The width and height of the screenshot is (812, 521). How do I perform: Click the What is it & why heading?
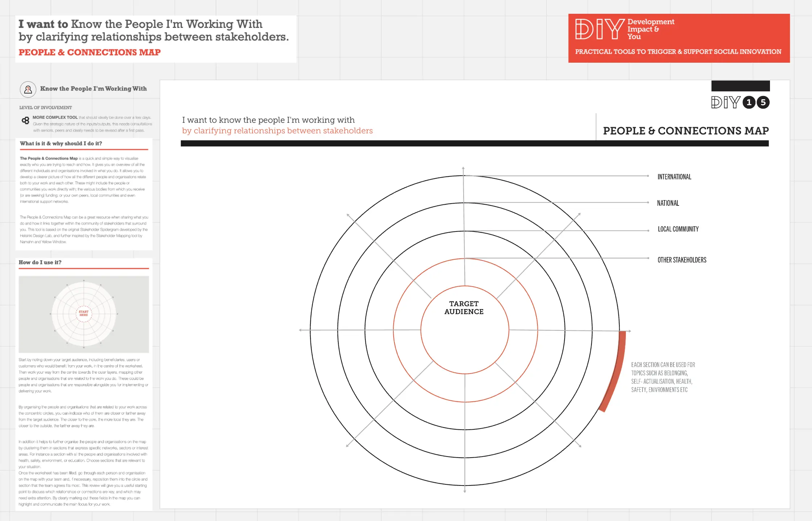click(61, 143)
